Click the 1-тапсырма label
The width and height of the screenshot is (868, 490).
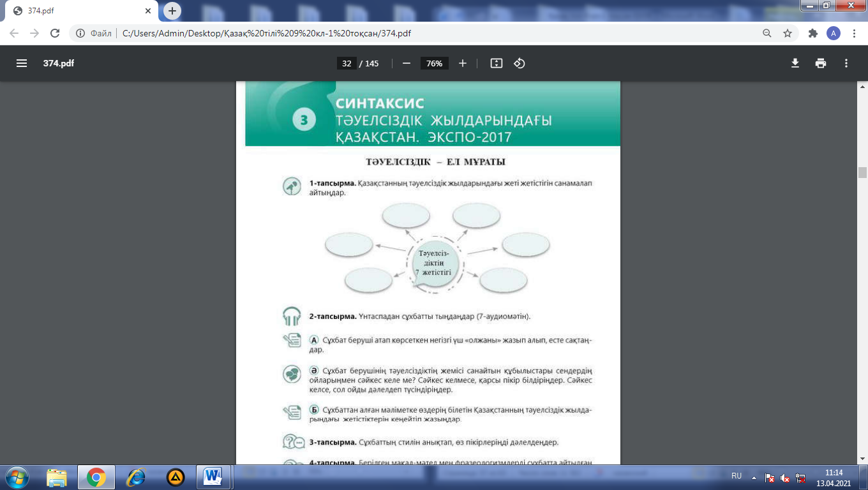point(333,182)
